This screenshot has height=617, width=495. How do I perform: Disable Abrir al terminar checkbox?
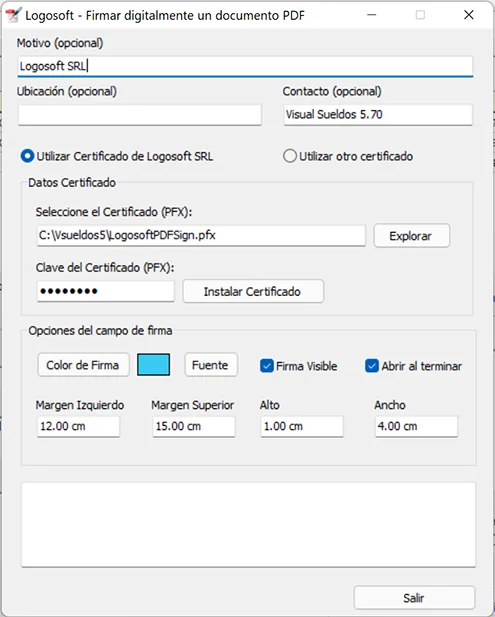pyautogui.click(x=414, y=366)
